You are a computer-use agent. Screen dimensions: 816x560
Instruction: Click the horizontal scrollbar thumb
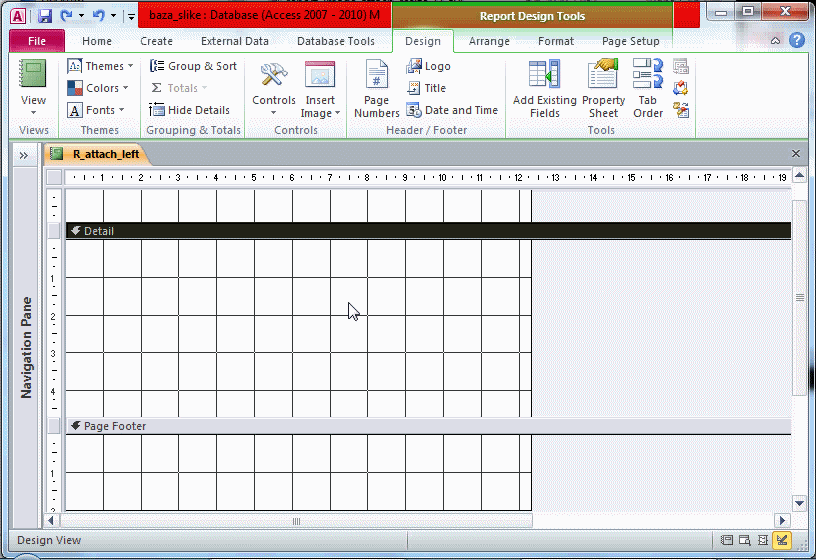click(x=296, y=521)
